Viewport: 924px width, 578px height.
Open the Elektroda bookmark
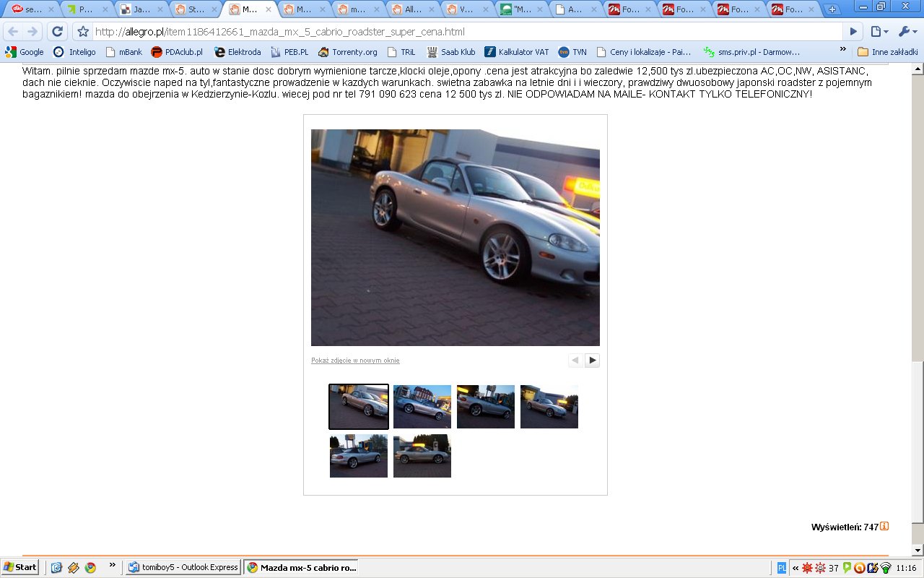[x=237, y=52]
